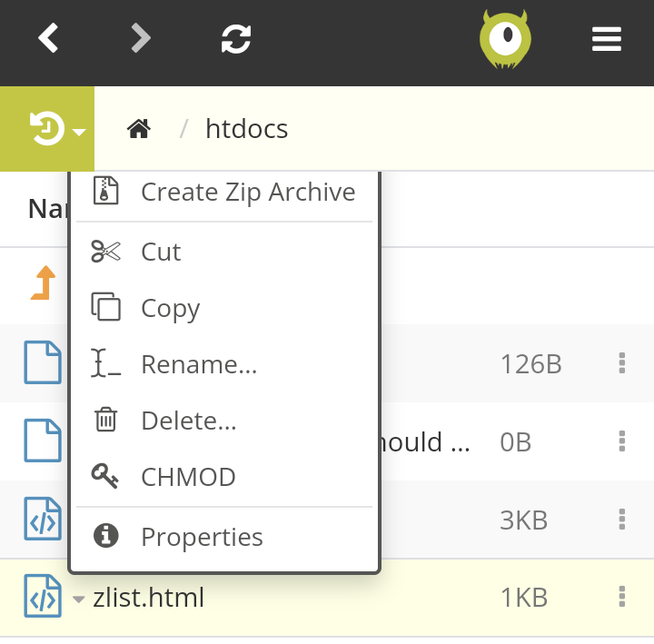This screenshot has height=644, width=654.
Task: Open the options menu for the 3KB file
Action: pyautogui.click(x=622, y=520)
